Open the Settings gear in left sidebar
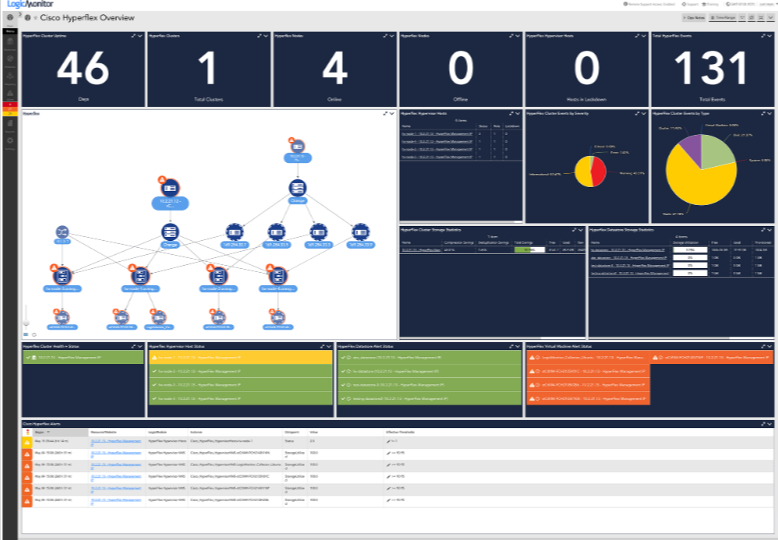Image resolution: width=778 pixels, height=540 pixels. click(10, 141)
